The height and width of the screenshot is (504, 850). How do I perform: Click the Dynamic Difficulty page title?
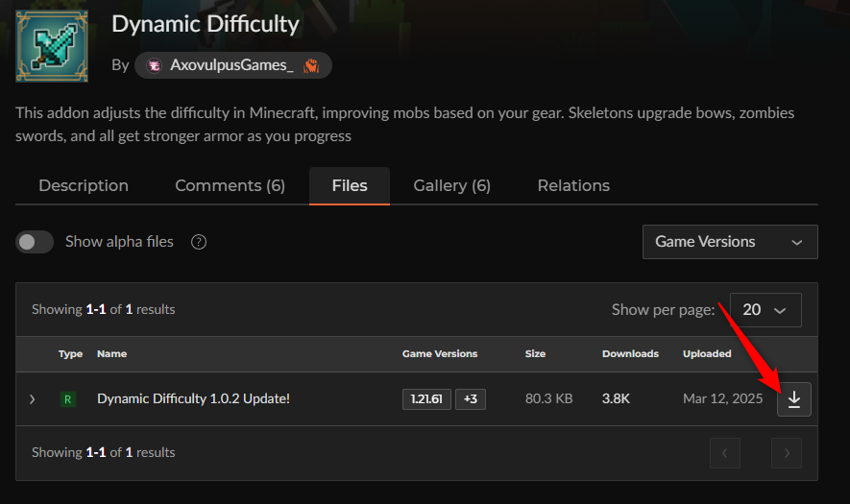[206, 24]
